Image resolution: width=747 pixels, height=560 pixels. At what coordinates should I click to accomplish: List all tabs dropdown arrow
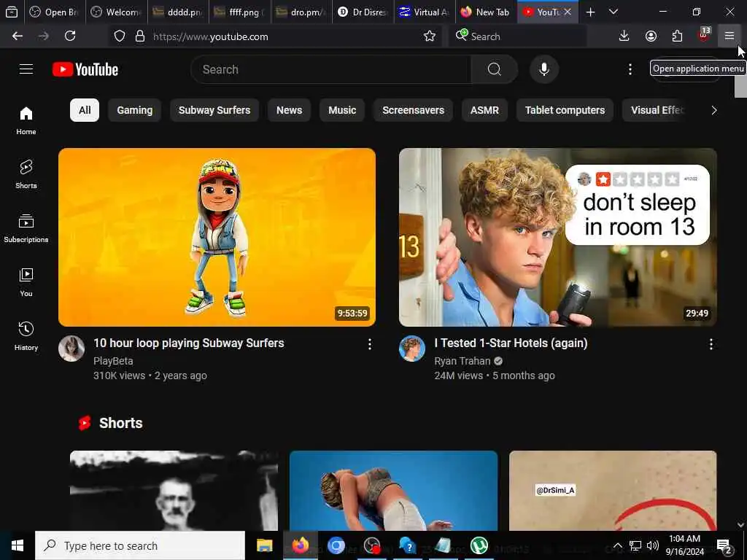pyautogui.click(x=614, y=12)
